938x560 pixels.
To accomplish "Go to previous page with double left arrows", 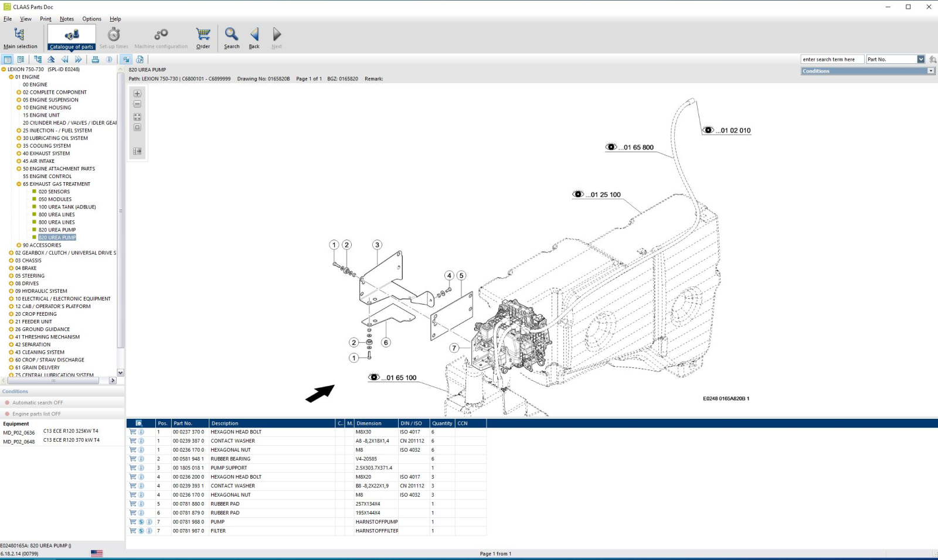I will tap(64, 59).
